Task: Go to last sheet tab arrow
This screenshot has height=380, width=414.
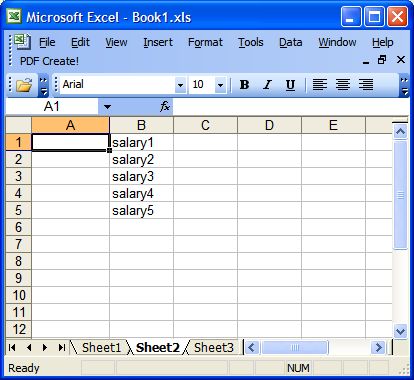Action: [x=61, y=348]
